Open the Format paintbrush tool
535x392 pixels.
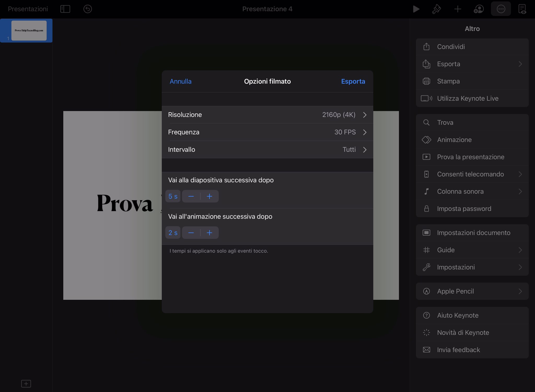pyautogui.click(x=437, y=9)
